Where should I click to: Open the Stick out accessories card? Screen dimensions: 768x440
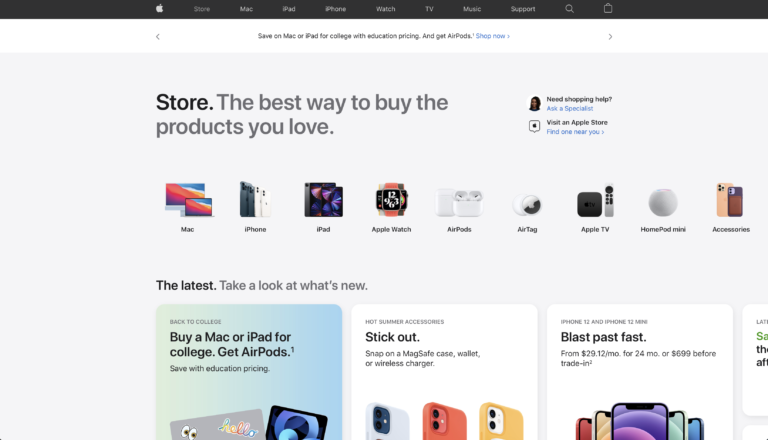(x=444, y=371)
